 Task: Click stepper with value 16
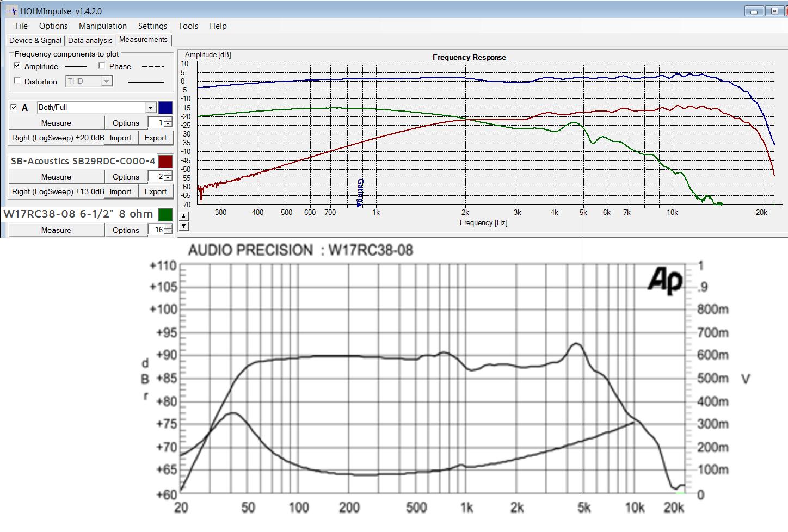tap(161, 230)
